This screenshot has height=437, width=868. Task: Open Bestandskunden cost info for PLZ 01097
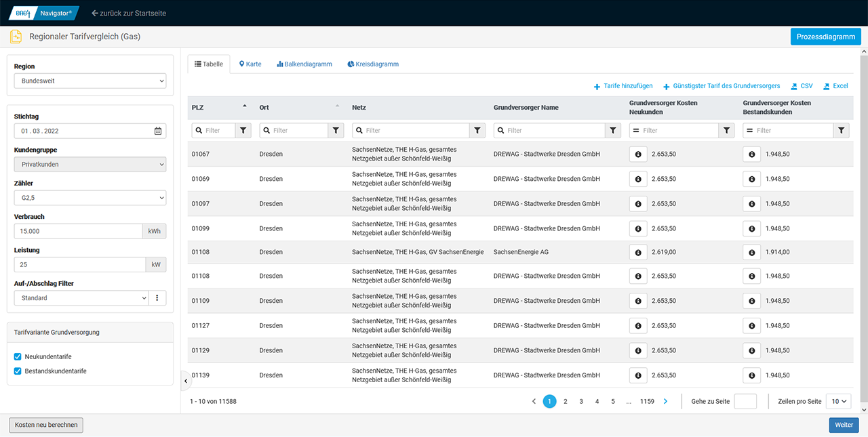pos(752,204)
